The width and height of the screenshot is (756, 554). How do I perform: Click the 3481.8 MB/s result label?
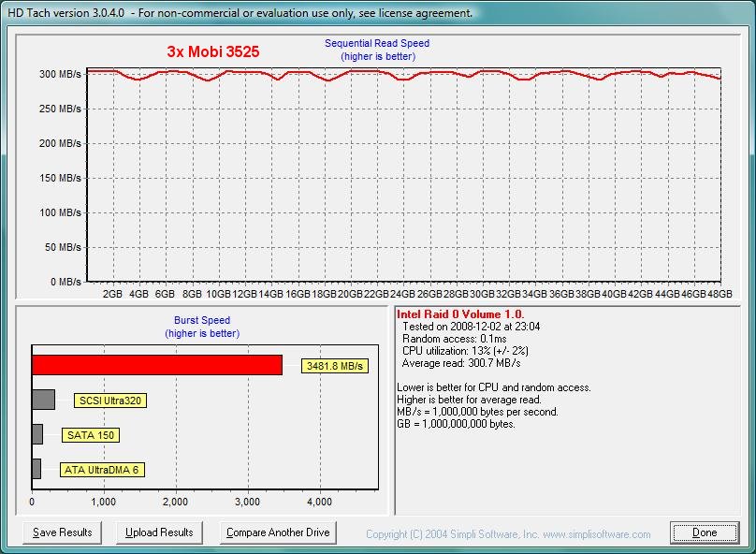[334, 365]
